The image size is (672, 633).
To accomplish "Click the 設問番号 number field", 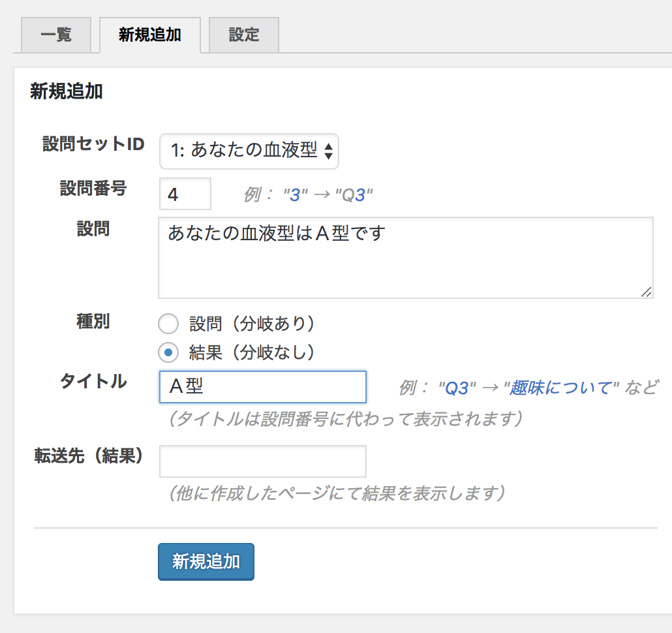I will coord(185,194).
